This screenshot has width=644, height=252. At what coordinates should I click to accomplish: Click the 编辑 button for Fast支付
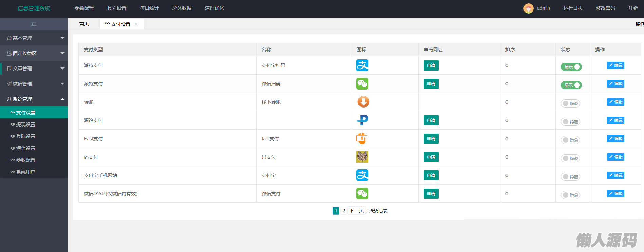click(x=615, y=139)
